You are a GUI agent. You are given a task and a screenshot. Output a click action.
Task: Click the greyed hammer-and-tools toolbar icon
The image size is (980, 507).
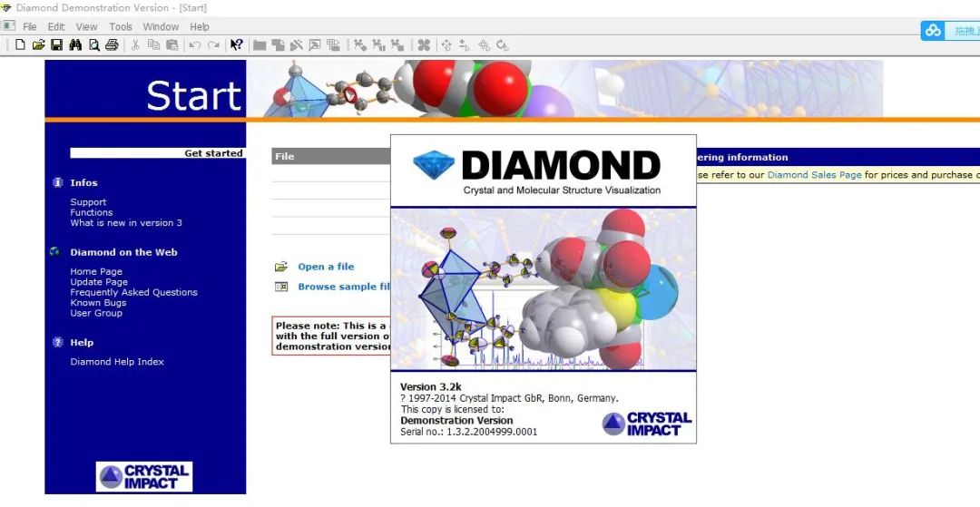(x=296, y=45)
